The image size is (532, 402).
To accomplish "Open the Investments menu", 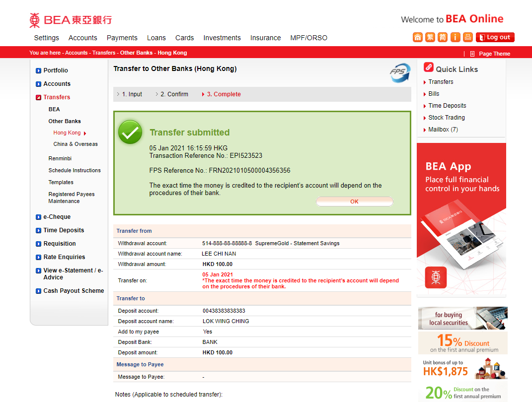I will tap(222, 38).
